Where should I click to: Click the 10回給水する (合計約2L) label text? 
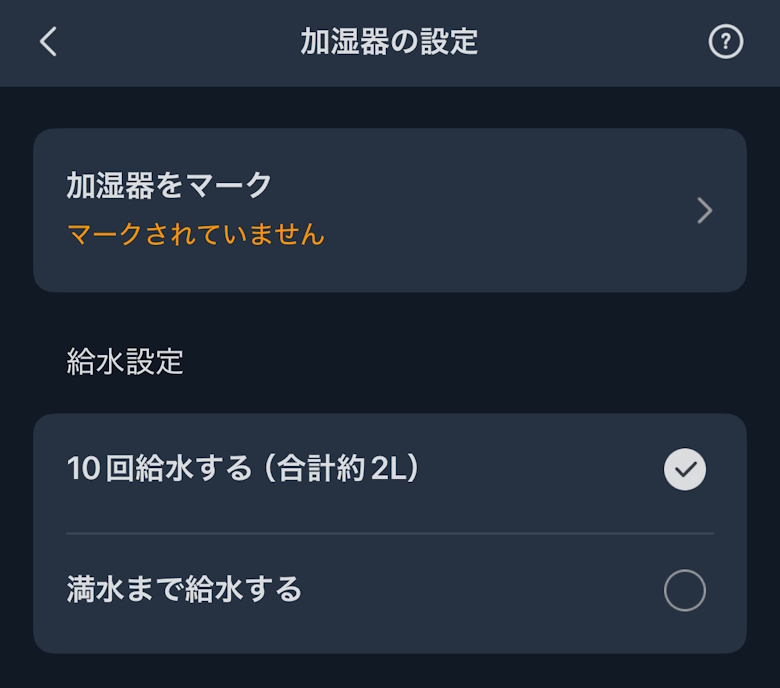click(x=242, y=469)
